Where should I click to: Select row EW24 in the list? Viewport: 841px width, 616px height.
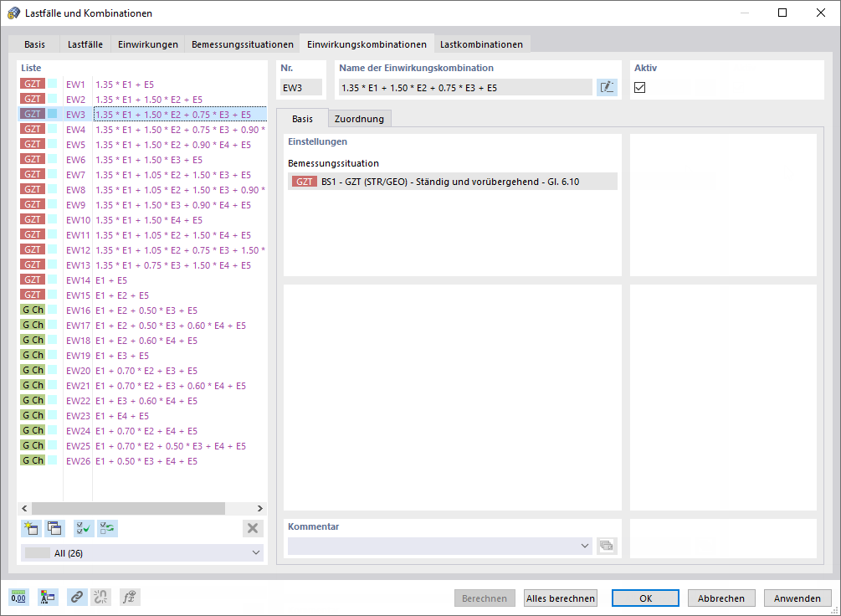pyautogui.click(x=142, y=430)
